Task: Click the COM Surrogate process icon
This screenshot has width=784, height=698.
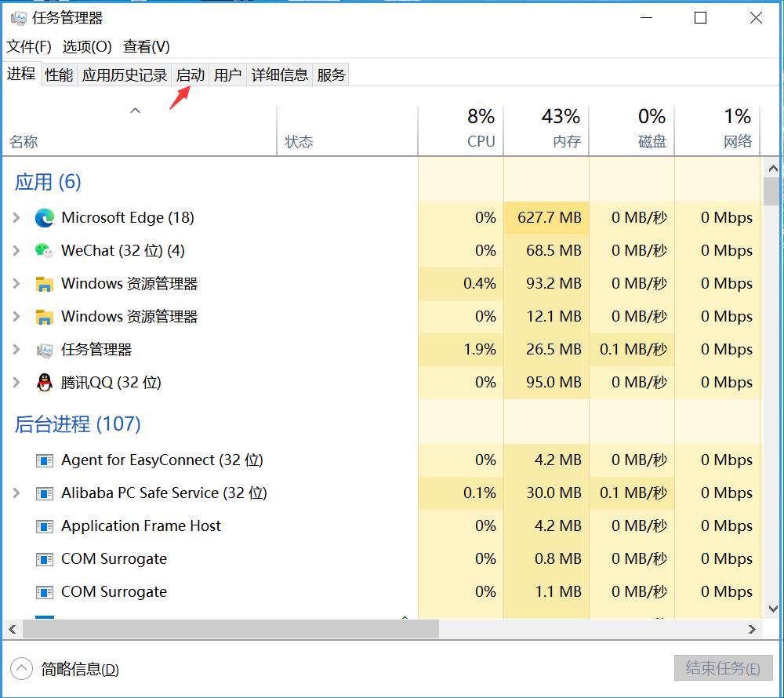Action: coord(45,559)
